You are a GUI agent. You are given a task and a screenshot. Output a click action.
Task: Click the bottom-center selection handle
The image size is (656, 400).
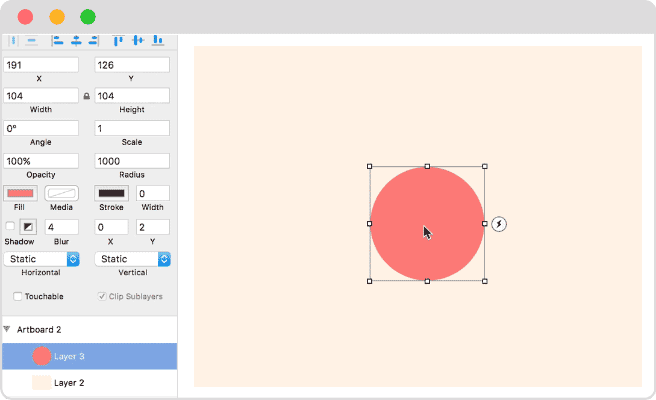[x=427, y=281]
